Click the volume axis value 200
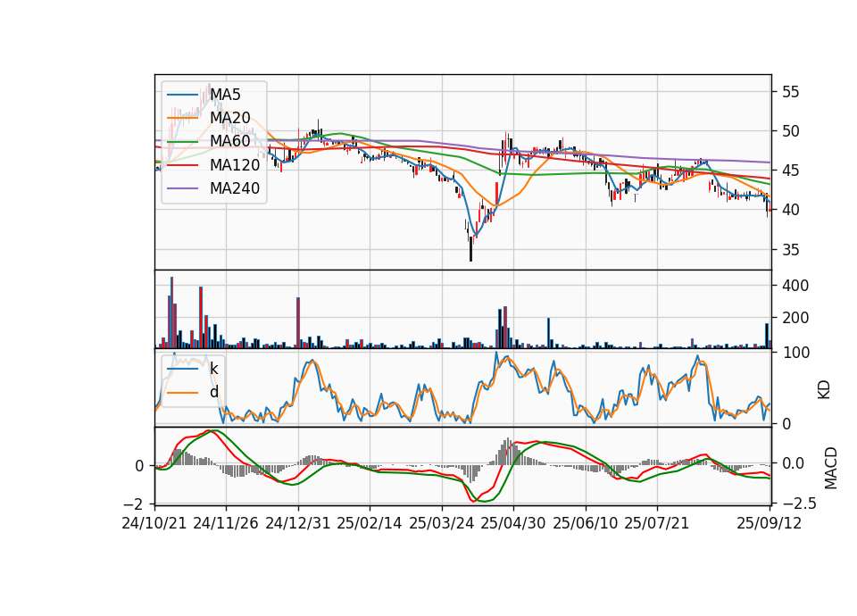The image size is (857, 616). 795,318
